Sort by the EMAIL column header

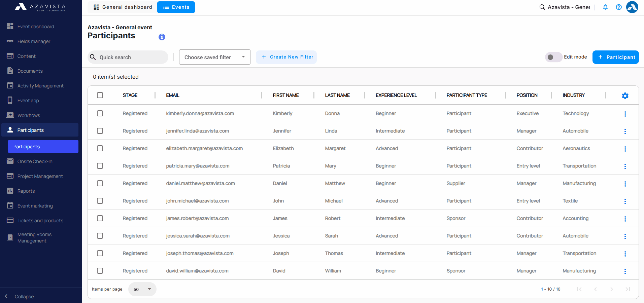coord(173,95)
